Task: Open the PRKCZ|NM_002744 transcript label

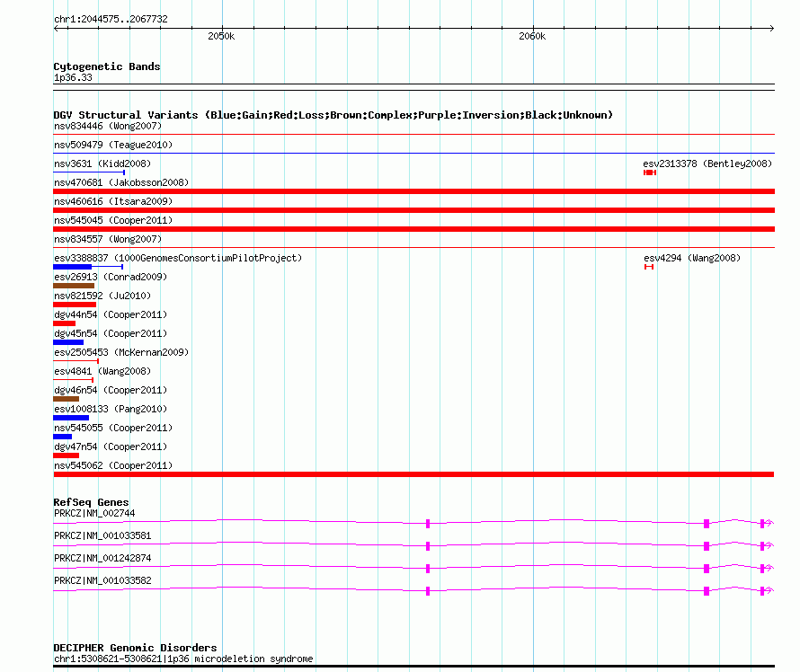Action: [x=94, y=513]
